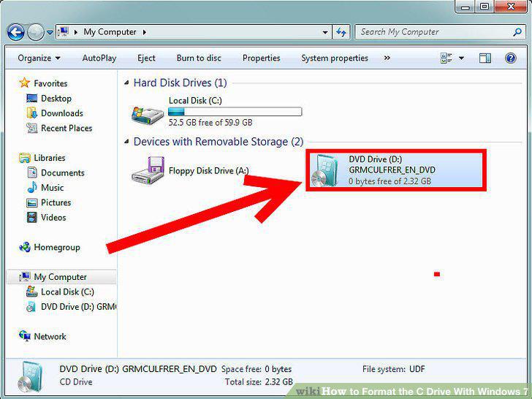The image size is (532, 399).
Task: Collapse the Hard Disk Drives group
Action: click(126, 83)
